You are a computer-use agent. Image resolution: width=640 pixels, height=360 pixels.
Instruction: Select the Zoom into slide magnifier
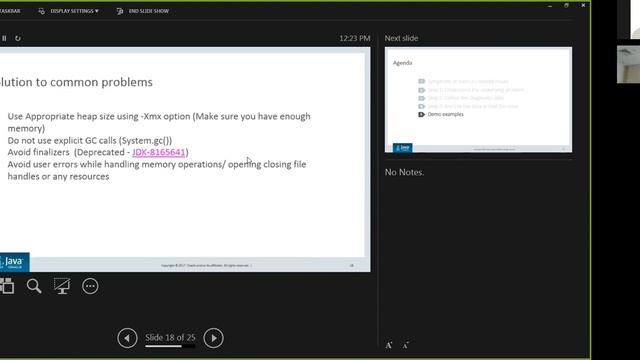click(x=34, y=286)
